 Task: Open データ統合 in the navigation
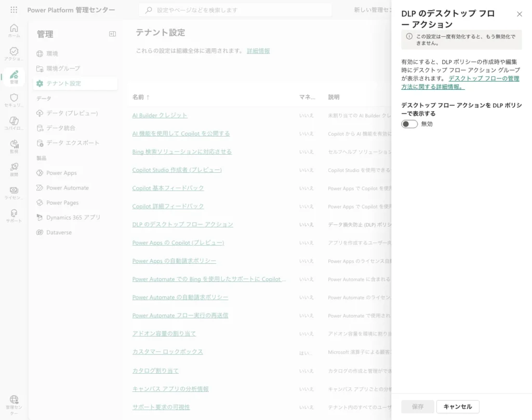point(75,128)
